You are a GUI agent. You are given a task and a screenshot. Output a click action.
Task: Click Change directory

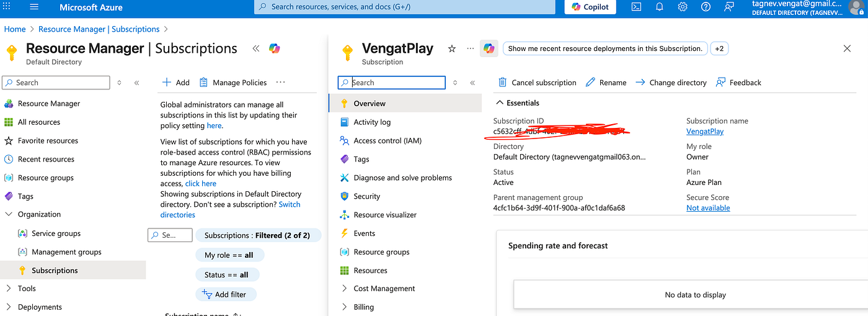point(671,83)
